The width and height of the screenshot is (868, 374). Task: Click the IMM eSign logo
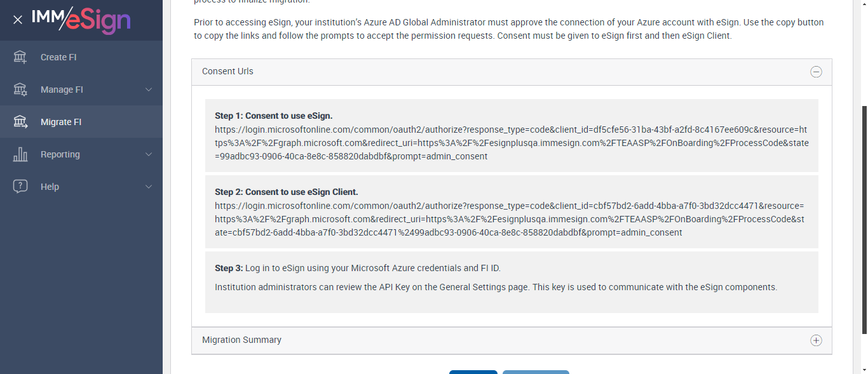coord(81,20)
